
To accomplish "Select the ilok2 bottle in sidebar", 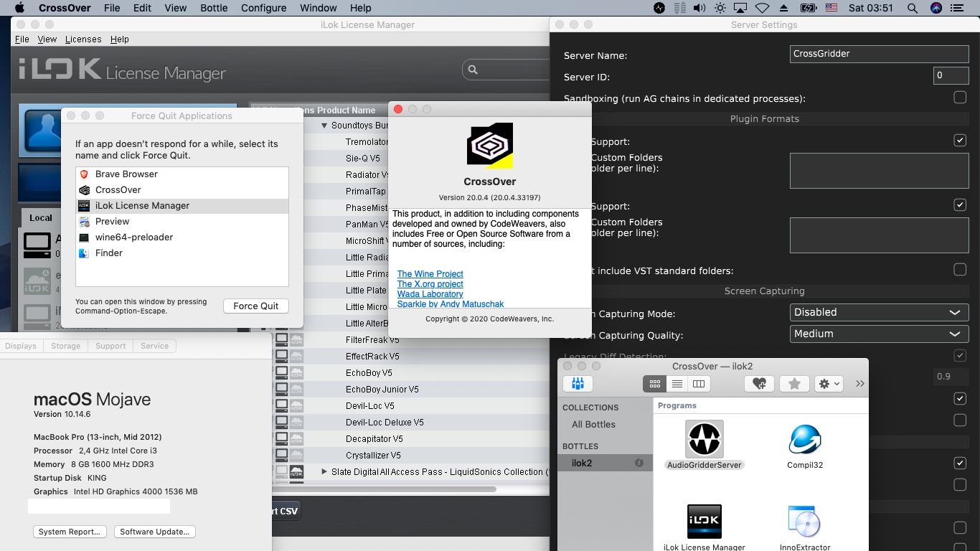I will [x=606, y=463].
